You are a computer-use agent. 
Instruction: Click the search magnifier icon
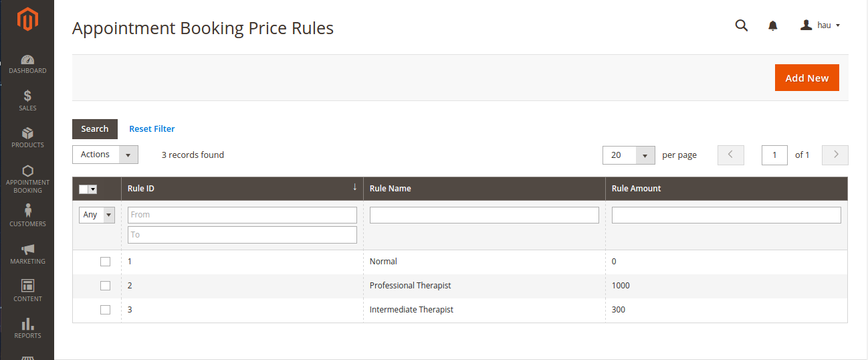pyautogui.click(x=741, y=25)
